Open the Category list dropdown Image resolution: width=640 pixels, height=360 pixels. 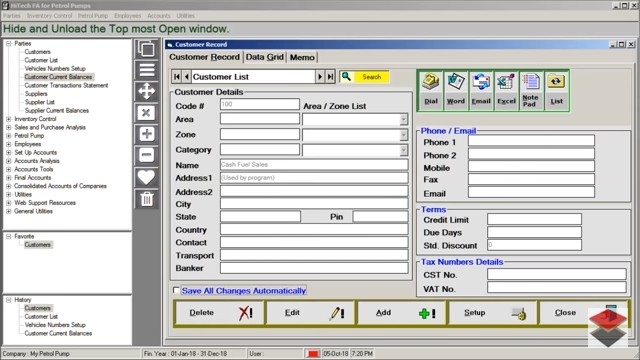point(403,150)
